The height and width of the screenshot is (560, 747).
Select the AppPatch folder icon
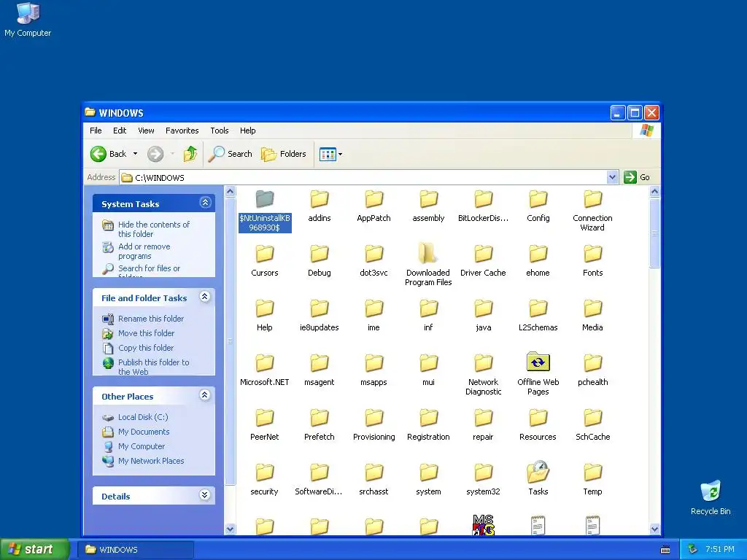(374, 199)
